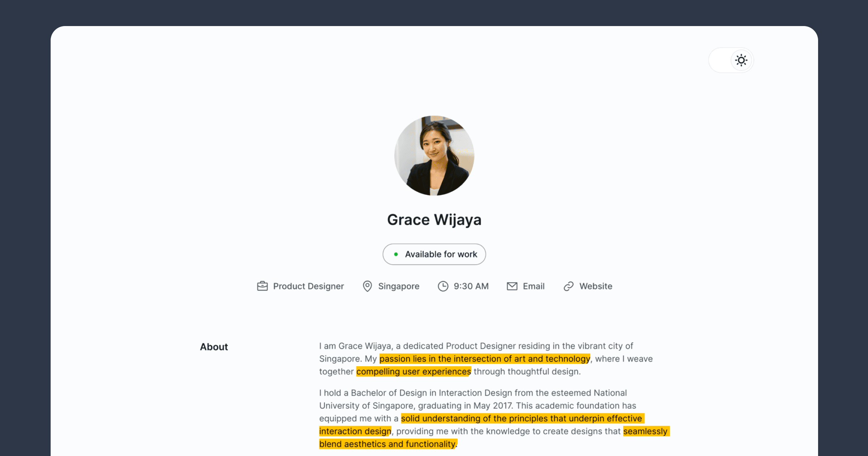The image size is (868, 456).
Task: Click highlighted 'blend aesthetics and functionality' text
Action: click(388, 444)
